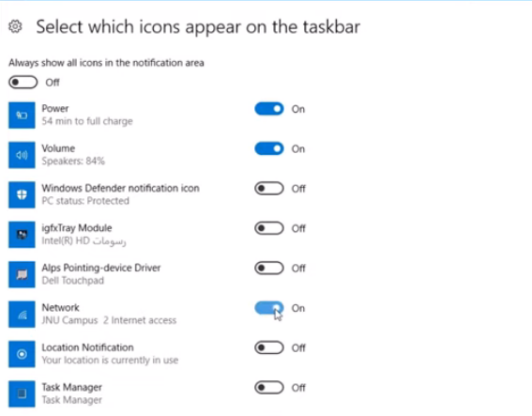Viewport: 532px width, 416px height.
Task: Click the settings gear icon beside the title
Action: (15, 26)
